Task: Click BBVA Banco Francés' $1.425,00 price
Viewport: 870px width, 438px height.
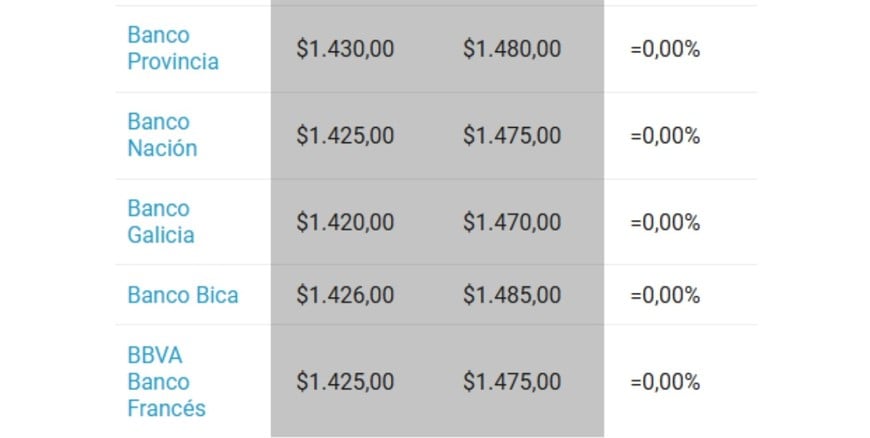Action: pos(345,381)
